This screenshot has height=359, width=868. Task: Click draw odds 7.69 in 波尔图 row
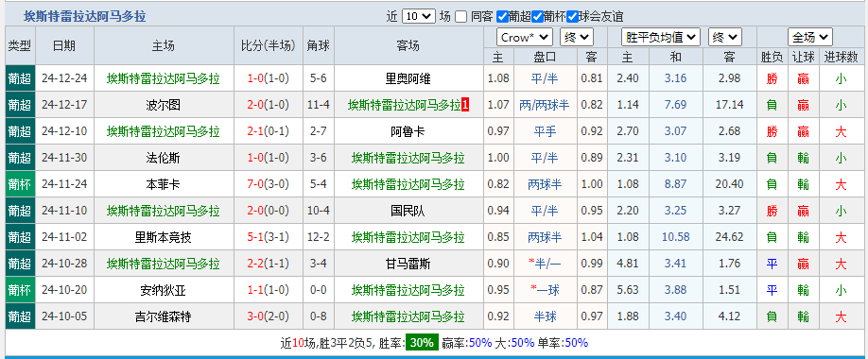pos(675,105)
